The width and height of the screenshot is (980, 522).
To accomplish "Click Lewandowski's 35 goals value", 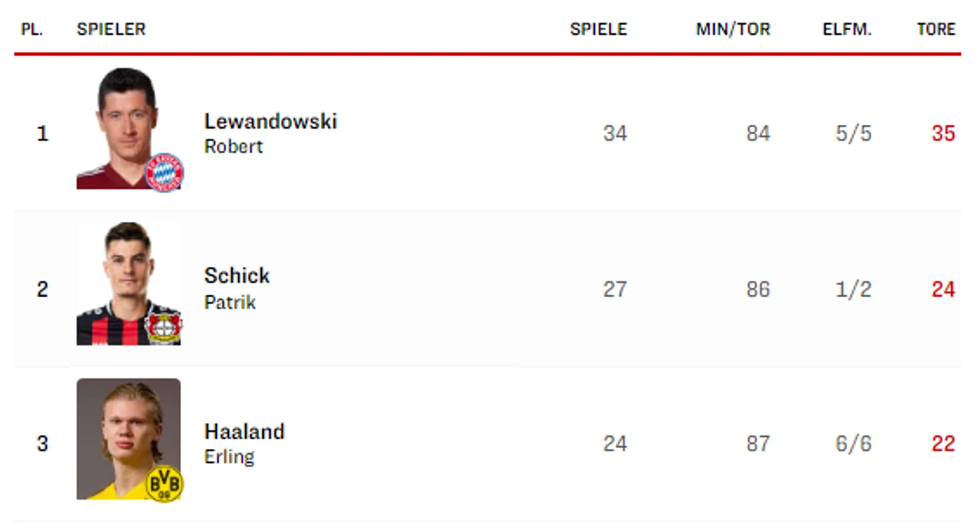I will pyautogui.click(x=943, y=134).
